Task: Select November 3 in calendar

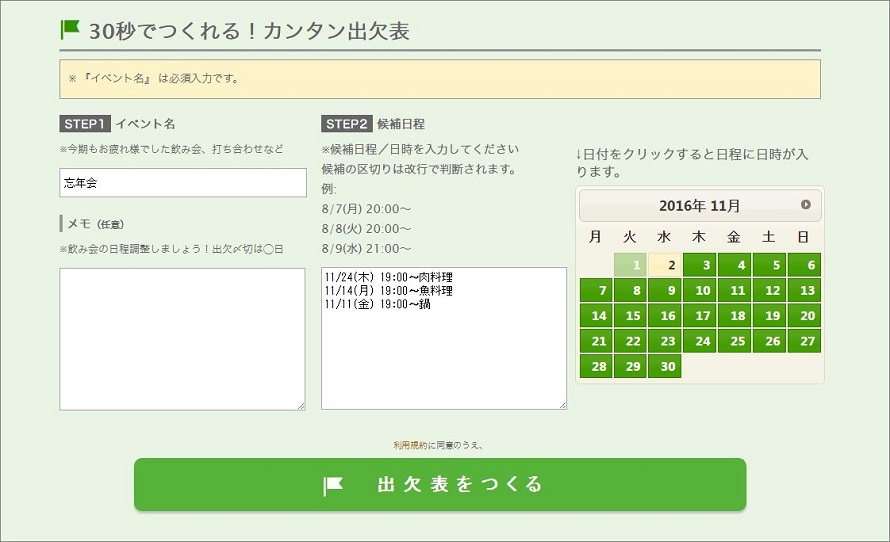Action: pyautogui.click(x=700, y=265)
